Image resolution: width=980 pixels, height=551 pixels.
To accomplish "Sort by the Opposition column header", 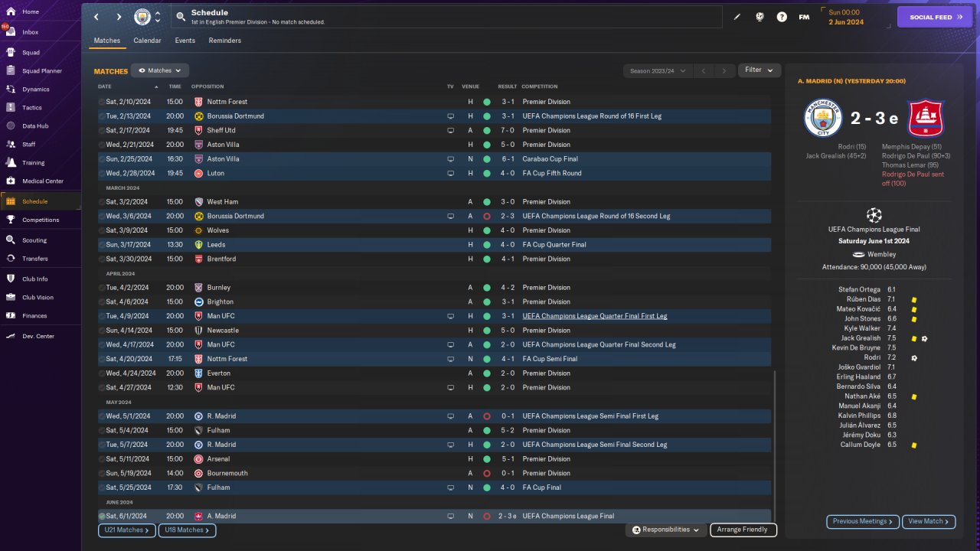I will pyautogui.click(x=207, y=86).
